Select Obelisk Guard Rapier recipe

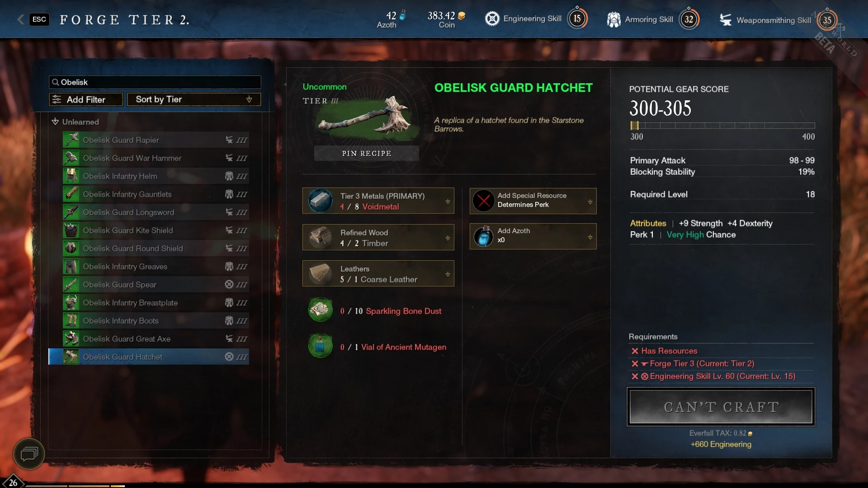tap(156, 140)
